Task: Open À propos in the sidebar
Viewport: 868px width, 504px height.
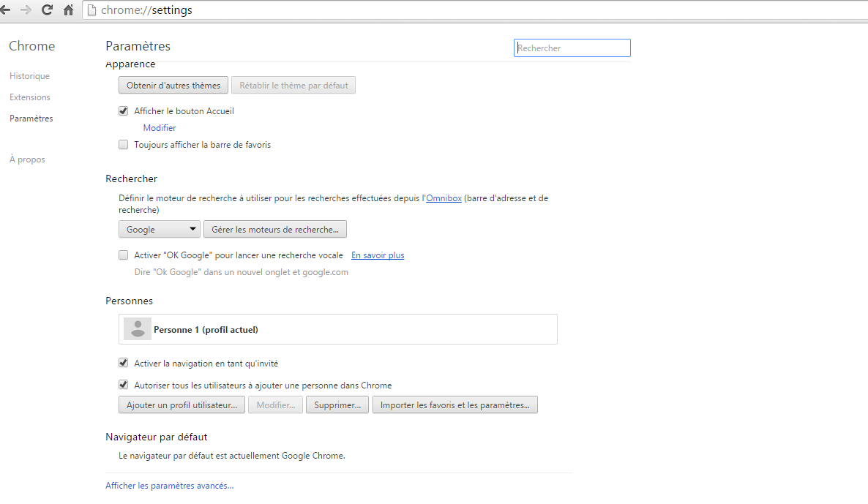Action: (27, 159)
